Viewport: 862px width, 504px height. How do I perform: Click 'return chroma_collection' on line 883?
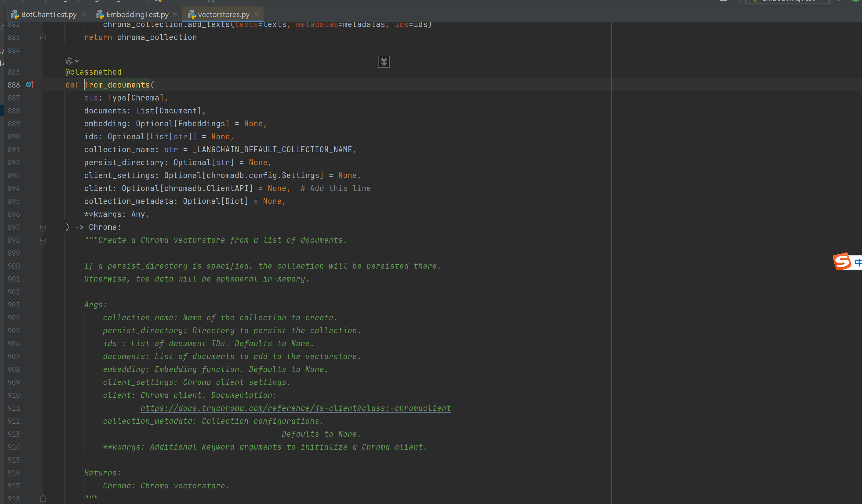click(x=141, y=37)
